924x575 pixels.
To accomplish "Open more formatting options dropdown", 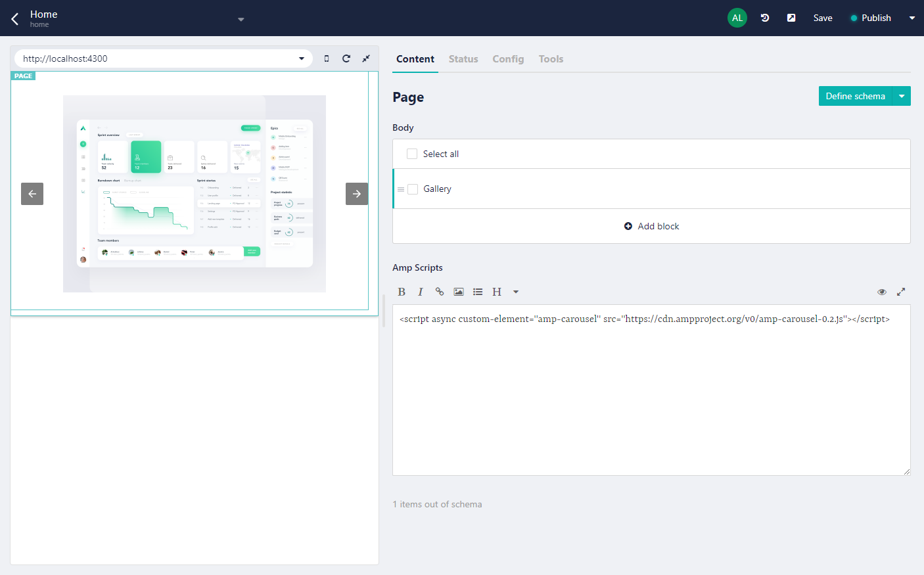I will click(516, 292).
